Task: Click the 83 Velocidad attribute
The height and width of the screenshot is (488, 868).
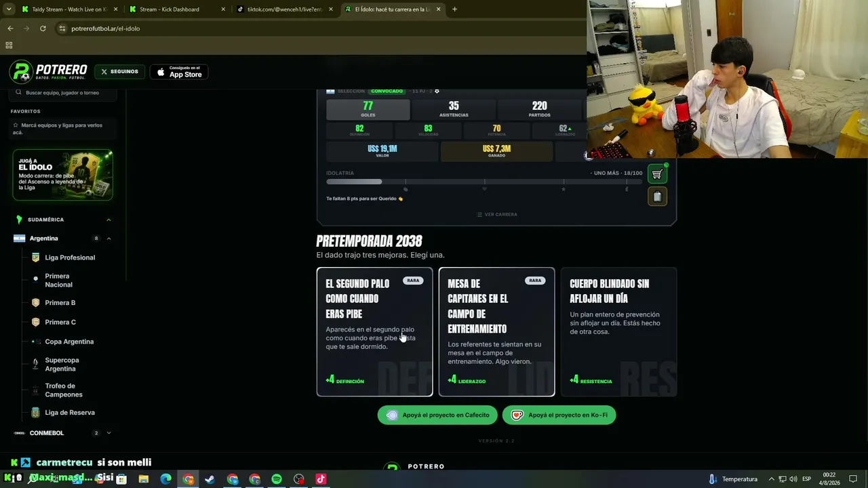Action: tap(428, 130)
